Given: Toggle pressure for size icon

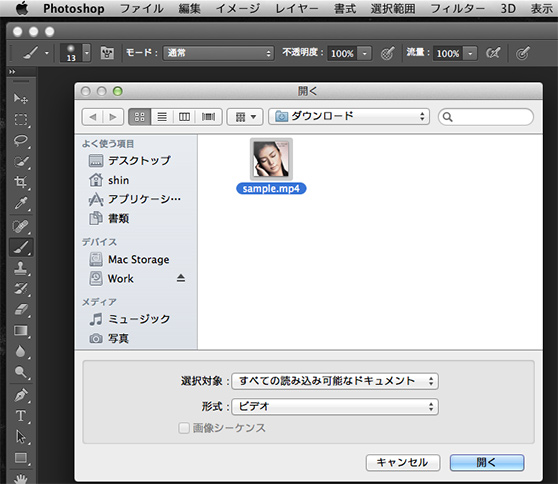Looking at the screenshot, I should (x=523, y=53).
